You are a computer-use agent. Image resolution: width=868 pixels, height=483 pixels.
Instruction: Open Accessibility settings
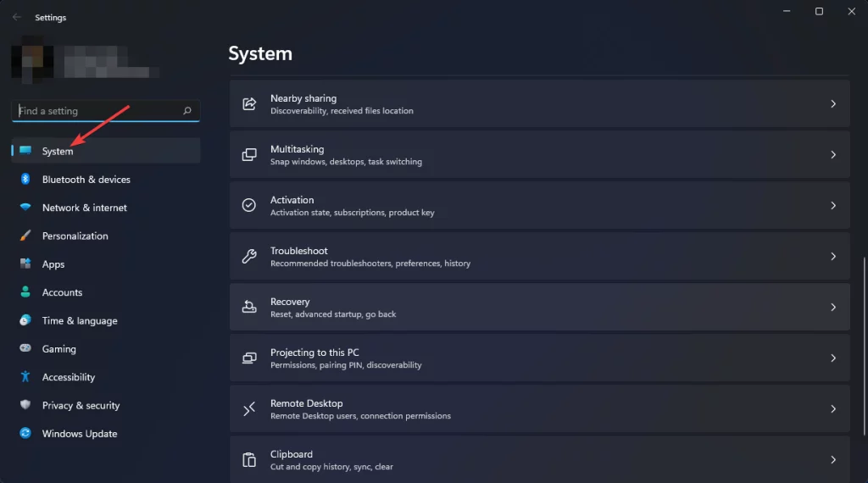pyautogui.click(x=106, y=376)
